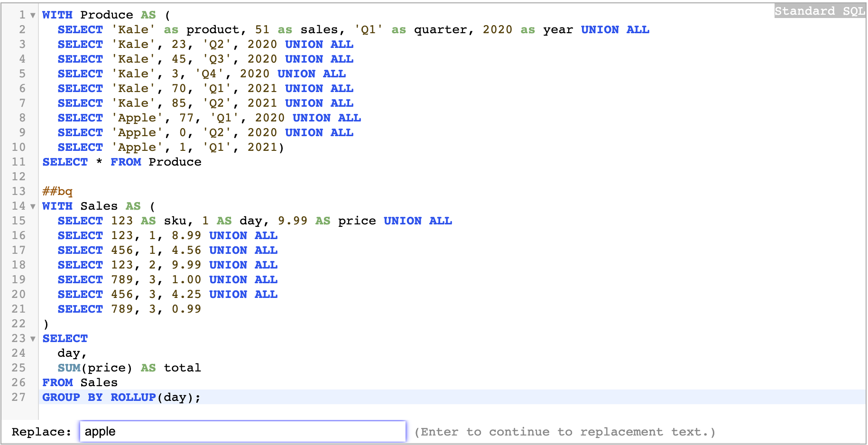
Task: Click the value 8.99 on line 16
Action: click(186, 235)
